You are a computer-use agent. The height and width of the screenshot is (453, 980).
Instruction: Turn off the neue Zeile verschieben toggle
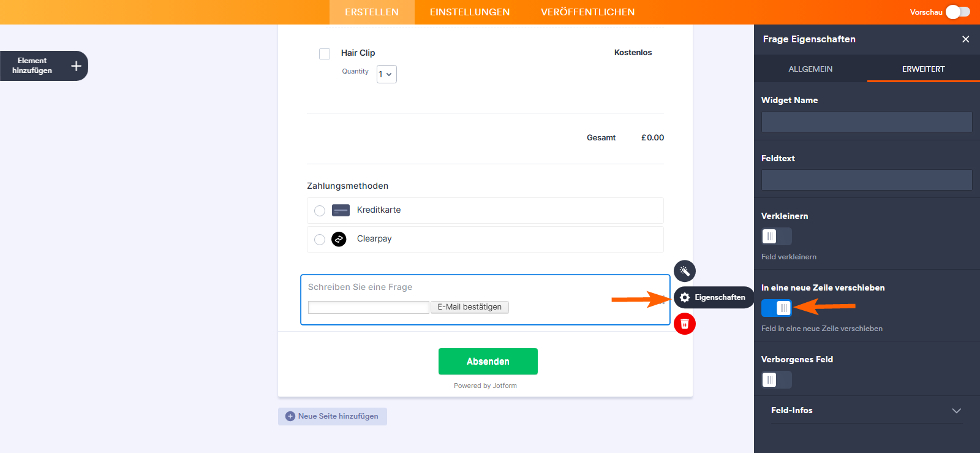(776, 308)
